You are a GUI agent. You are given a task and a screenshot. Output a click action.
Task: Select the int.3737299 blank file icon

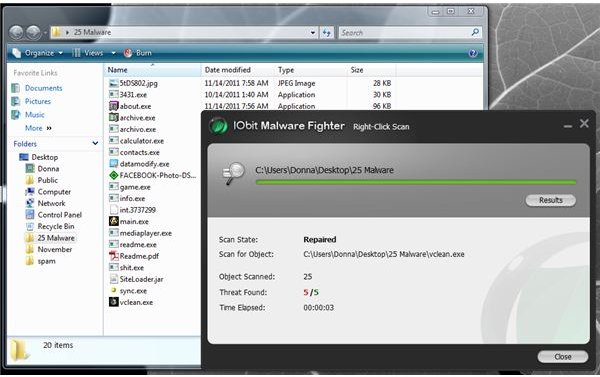(x=114, y=210)
